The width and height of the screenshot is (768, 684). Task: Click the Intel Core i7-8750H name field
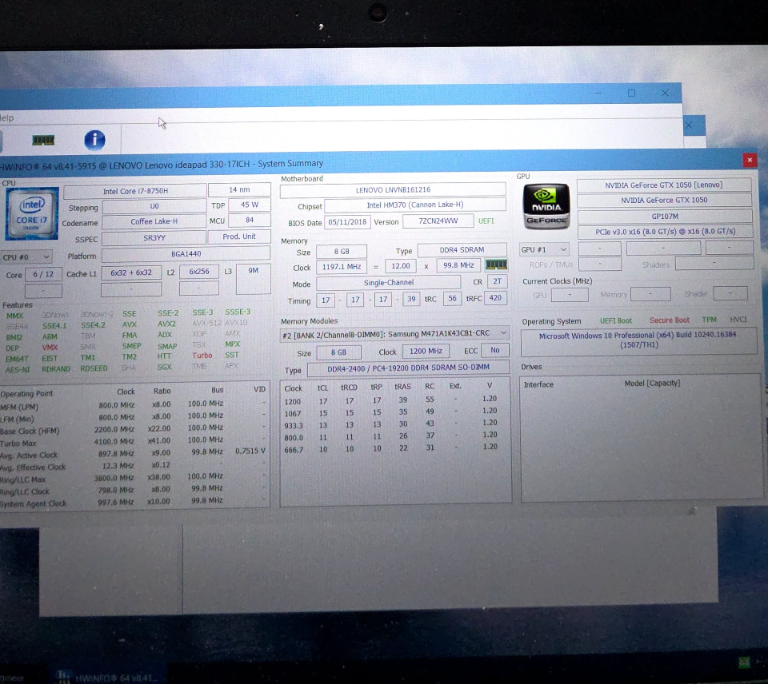135,191
